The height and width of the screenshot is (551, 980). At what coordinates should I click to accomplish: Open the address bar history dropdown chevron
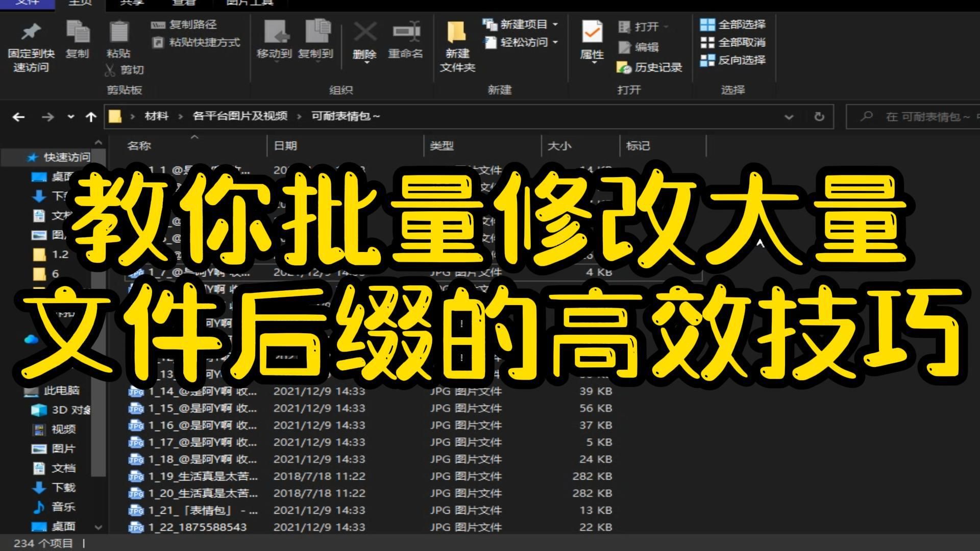pos(789,116)
